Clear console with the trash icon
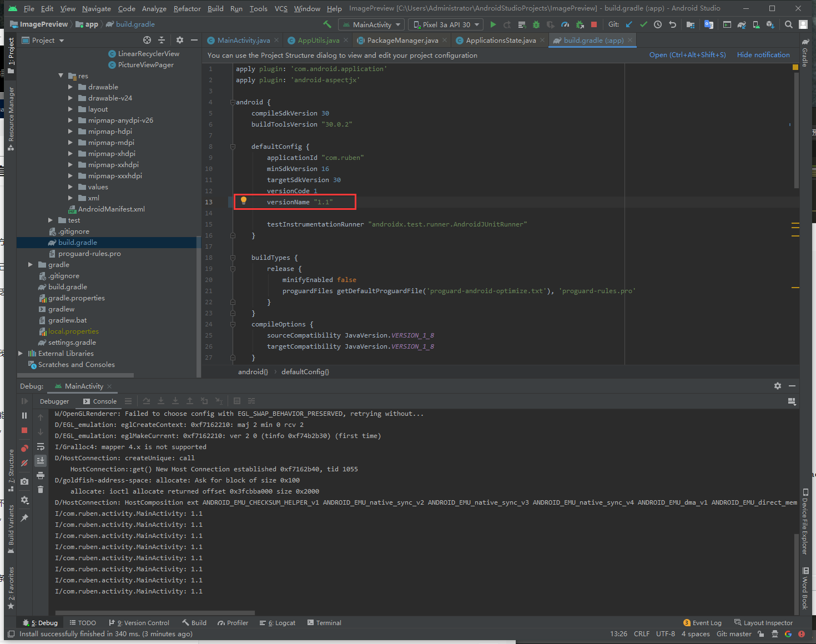The image size is (816, 644). click(41, 489)
